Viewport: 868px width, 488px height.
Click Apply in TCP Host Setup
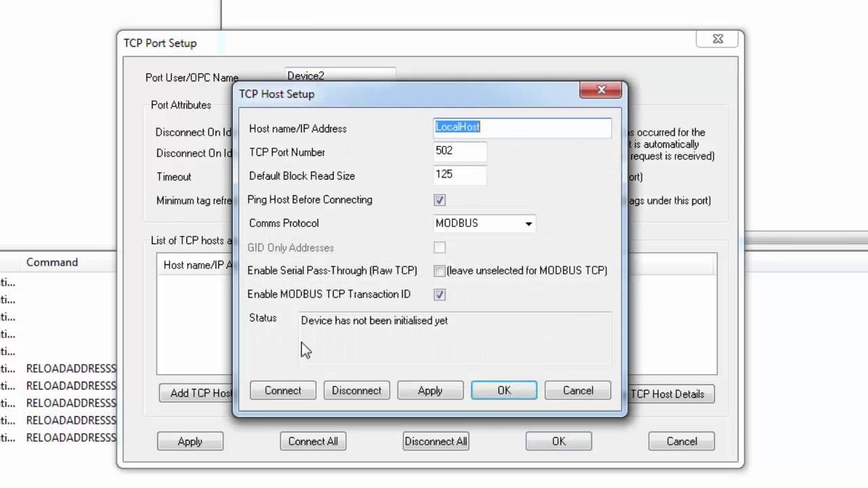pyautogui.click(x=430, y=390)
